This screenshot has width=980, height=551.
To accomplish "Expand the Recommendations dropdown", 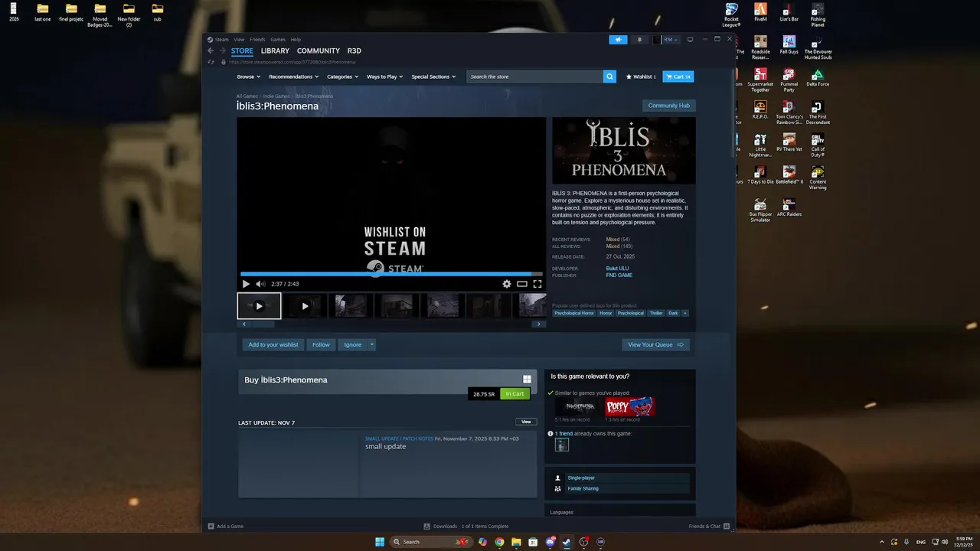I will (x=294, y=77).
